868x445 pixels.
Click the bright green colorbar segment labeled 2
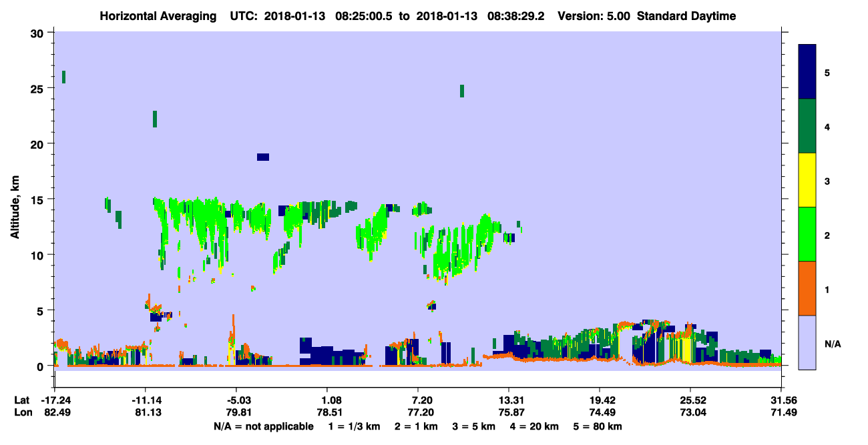(808, 234)
